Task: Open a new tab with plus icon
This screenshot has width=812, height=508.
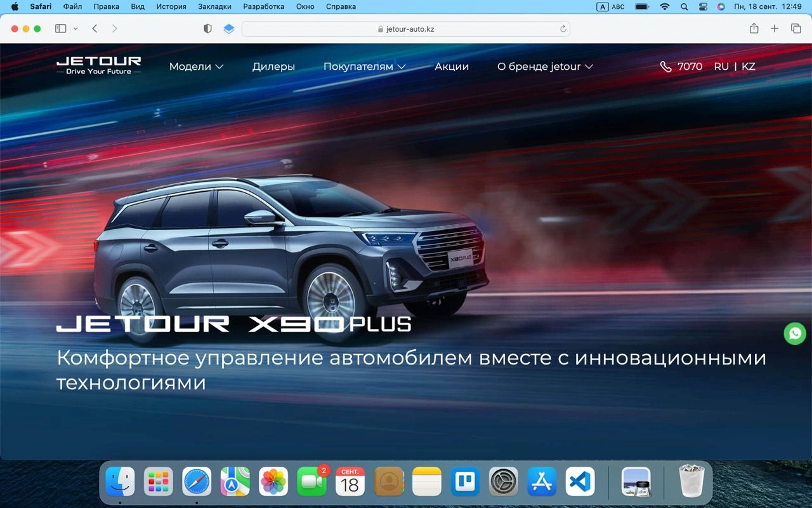Action: [775, 29]
